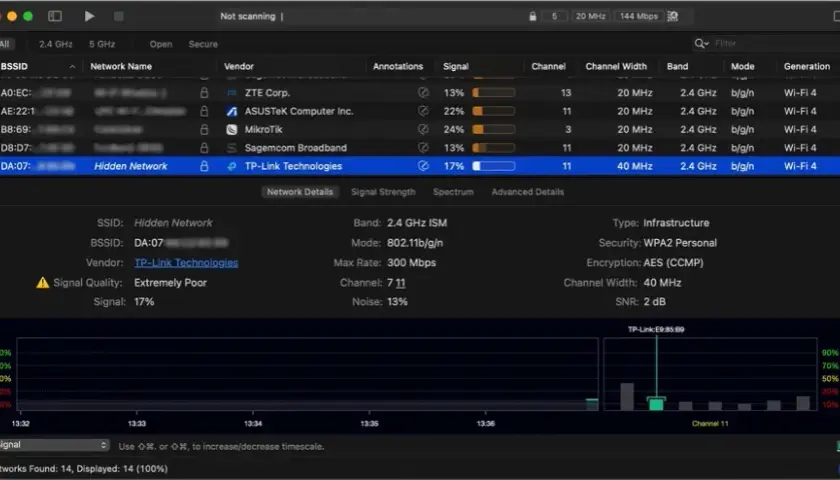Sort by Generation column header
840x480 pixels.
tap(807, 66)
